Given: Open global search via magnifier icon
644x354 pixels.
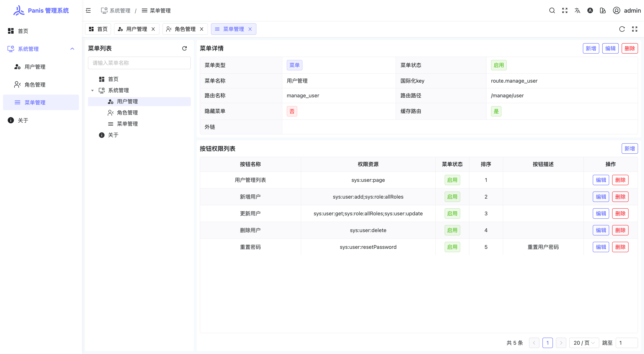Looking at the screenshot, I should 552,10.
